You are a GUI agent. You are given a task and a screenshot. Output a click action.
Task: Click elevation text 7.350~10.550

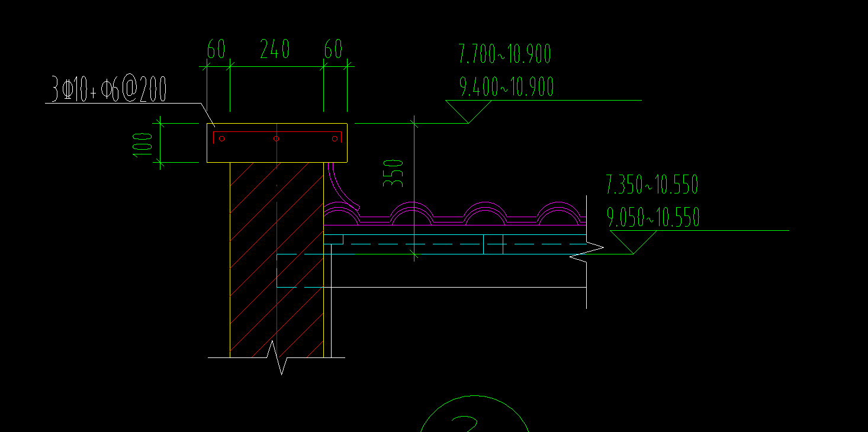tap(652, 185)
